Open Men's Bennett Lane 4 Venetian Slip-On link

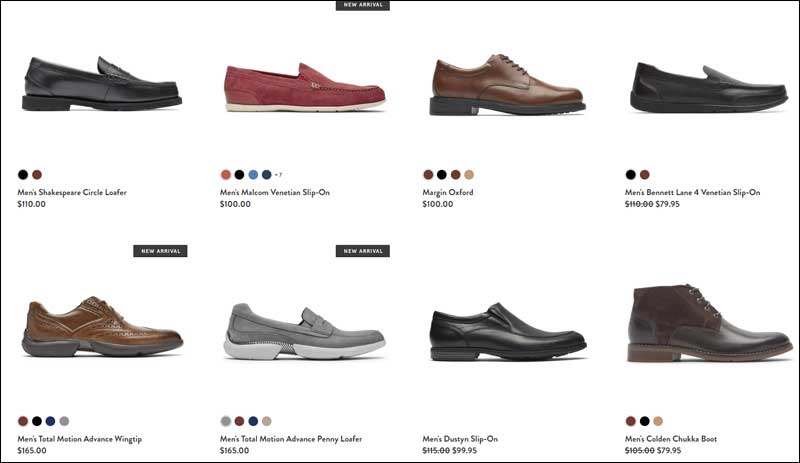[692, 192]
